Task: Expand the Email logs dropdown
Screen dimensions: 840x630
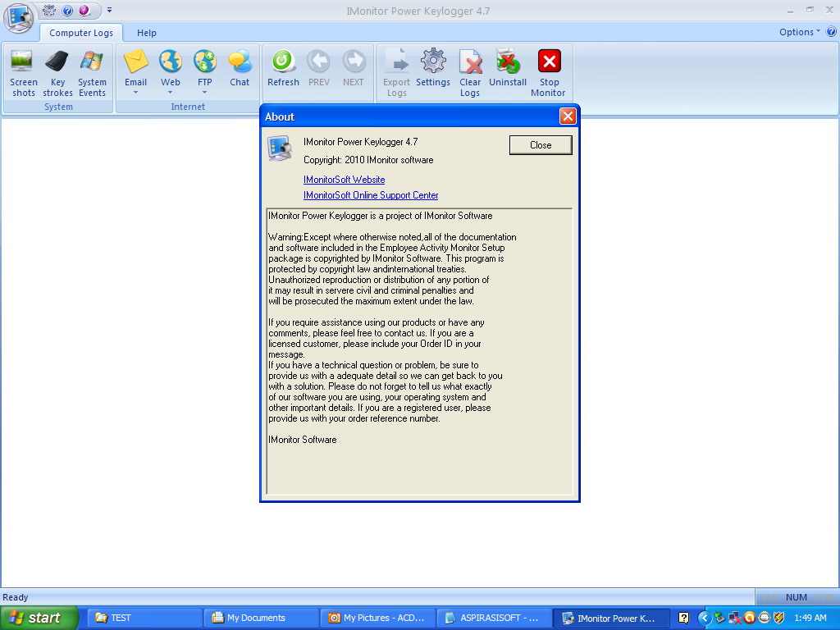Action: (135, 93)
